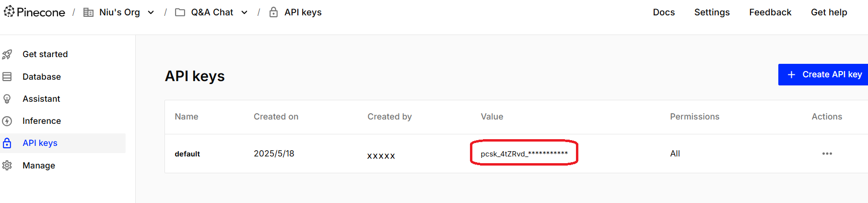
Task: Click the Assistant lightbulb icon
Action: [x=7, y=99]
